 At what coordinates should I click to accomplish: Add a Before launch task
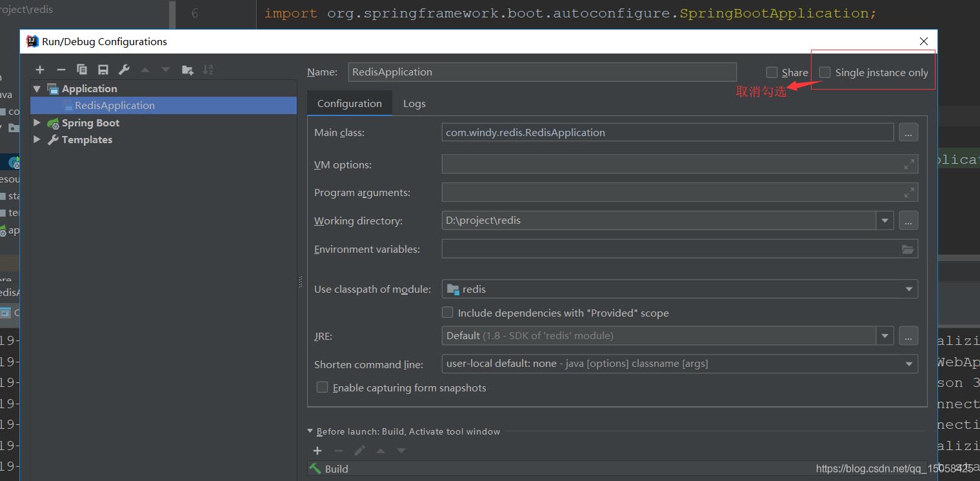click(317, 451)
